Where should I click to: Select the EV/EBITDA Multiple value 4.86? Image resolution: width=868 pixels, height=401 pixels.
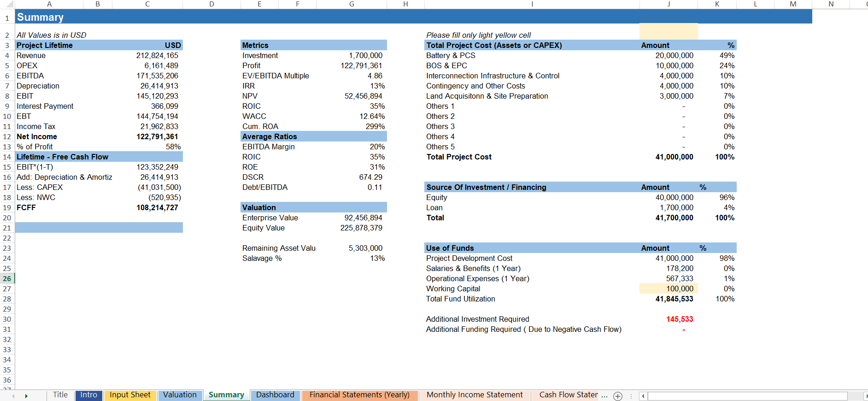pyautogui.click(x=375, y=76)
